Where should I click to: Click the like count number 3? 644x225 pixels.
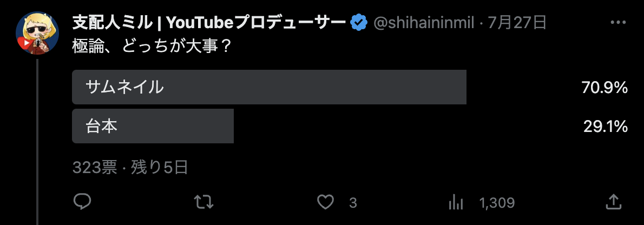[353, 202]
